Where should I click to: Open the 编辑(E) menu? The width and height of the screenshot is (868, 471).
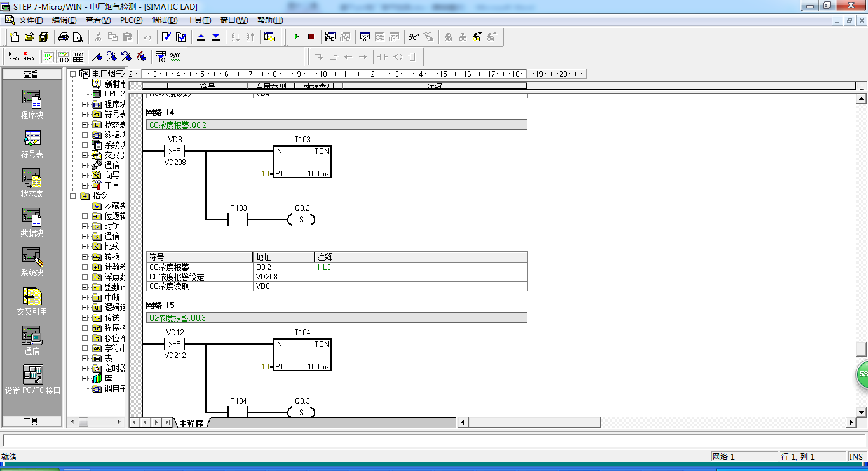[x=64, y=20]
